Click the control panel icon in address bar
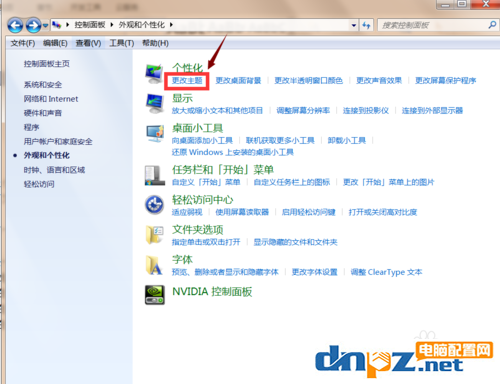 click(x=57, y=25)
